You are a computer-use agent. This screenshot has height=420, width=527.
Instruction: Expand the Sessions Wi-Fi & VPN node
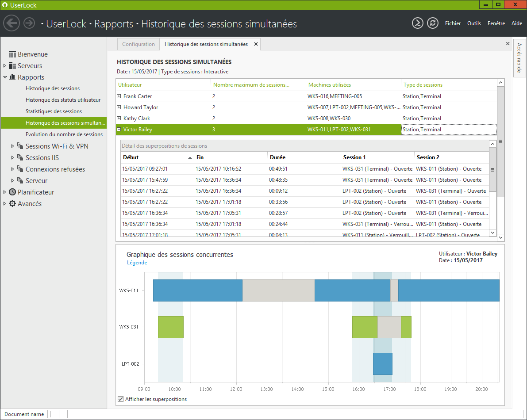12,146
